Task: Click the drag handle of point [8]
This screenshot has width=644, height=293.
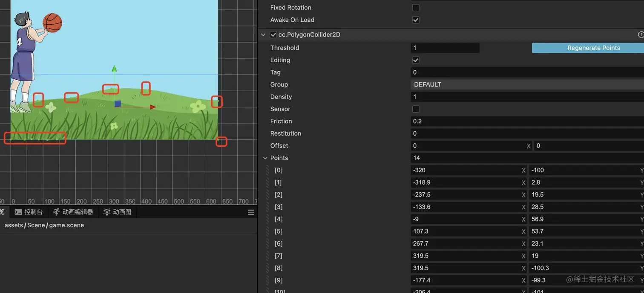Action: tap(268, 268)
